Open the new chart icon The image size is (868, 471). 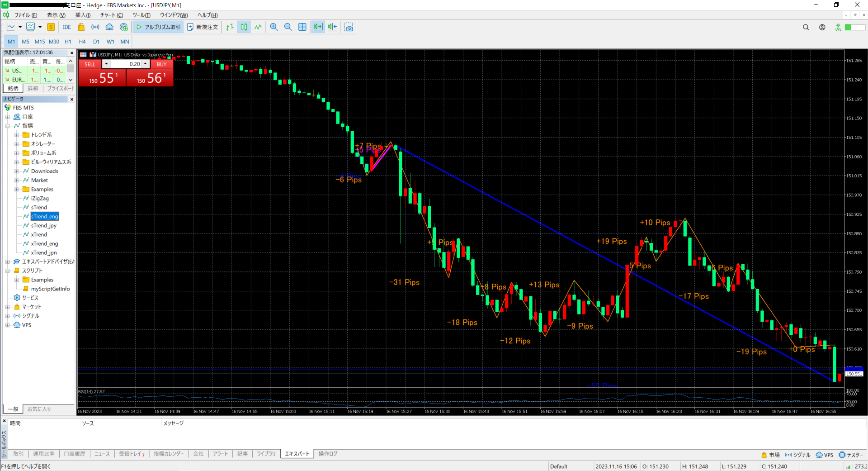click(11, 27)
